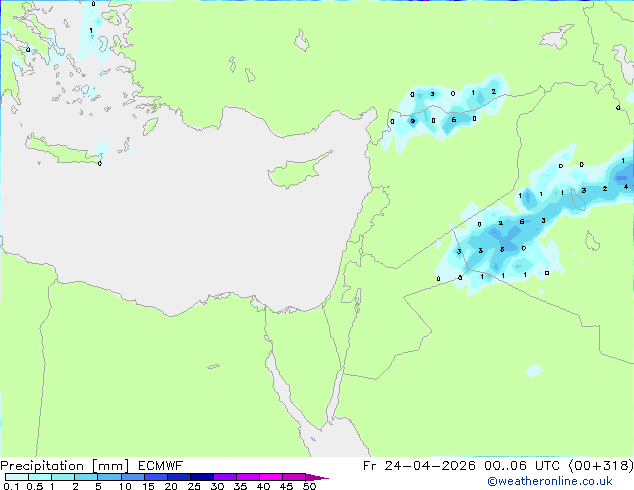The image size is (634, 490).
Task: Click the '25' legend scale label
Action: (x=194, y=486)
